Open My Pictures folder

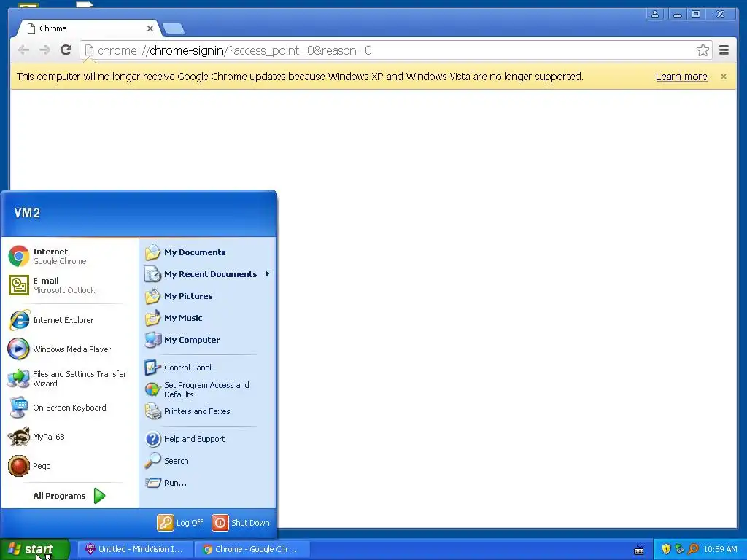click(x=208, y=296)
